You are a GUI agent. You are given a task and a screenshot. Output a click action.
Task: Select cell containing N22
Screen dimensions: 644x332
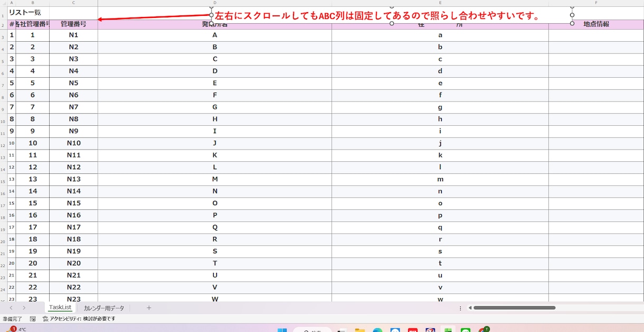(x=73, y=287)
